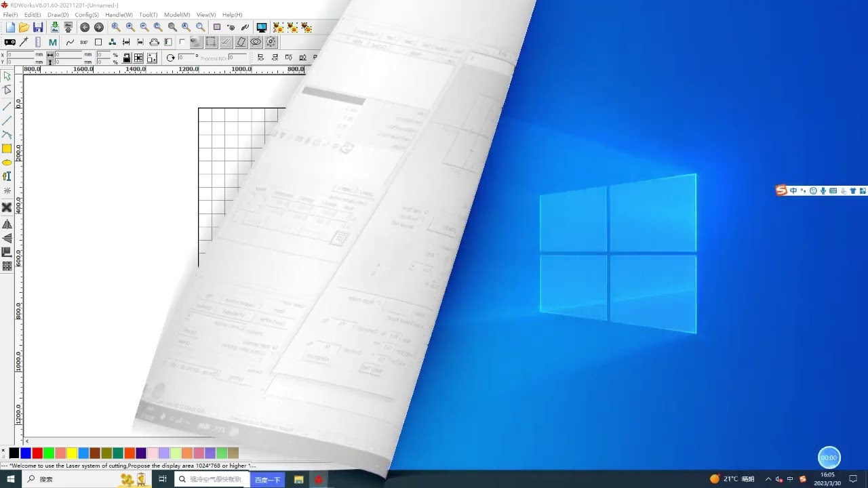
Task: Click the import icon with green down arrow
Action: [x=55, y=27]
